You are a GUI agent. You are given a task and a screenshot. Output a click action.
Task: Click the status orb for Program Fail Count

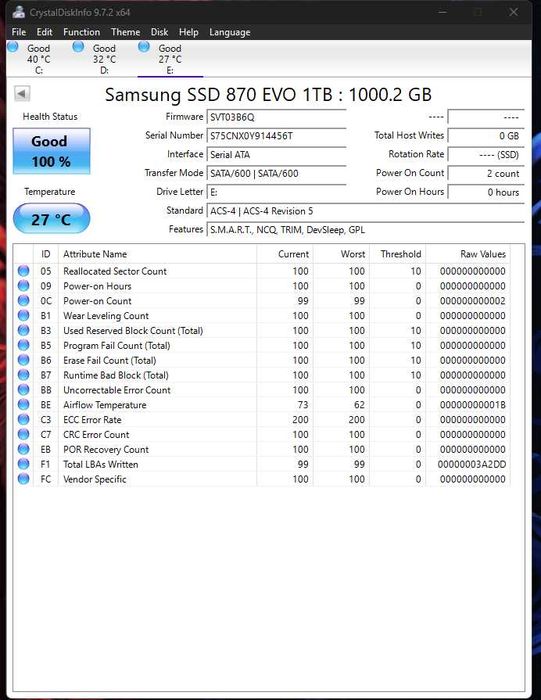click(x=24, y=345)
